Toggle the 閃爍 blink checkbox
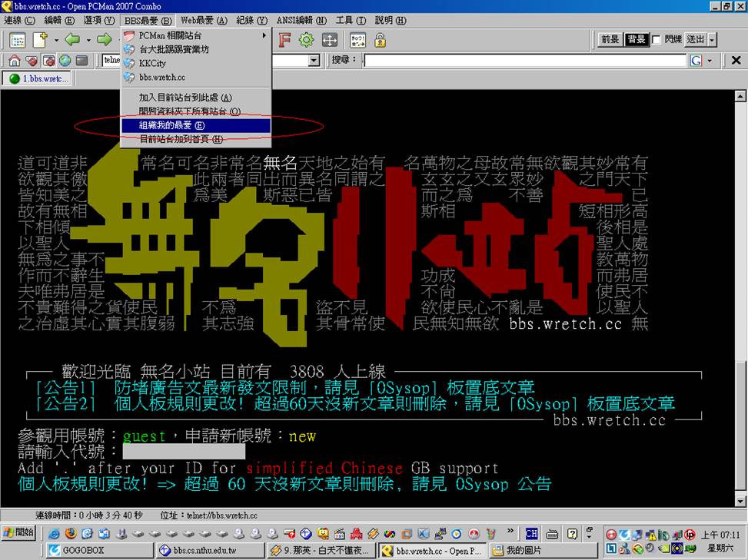This screenshot has height=560, width=748. click(657, 39)
